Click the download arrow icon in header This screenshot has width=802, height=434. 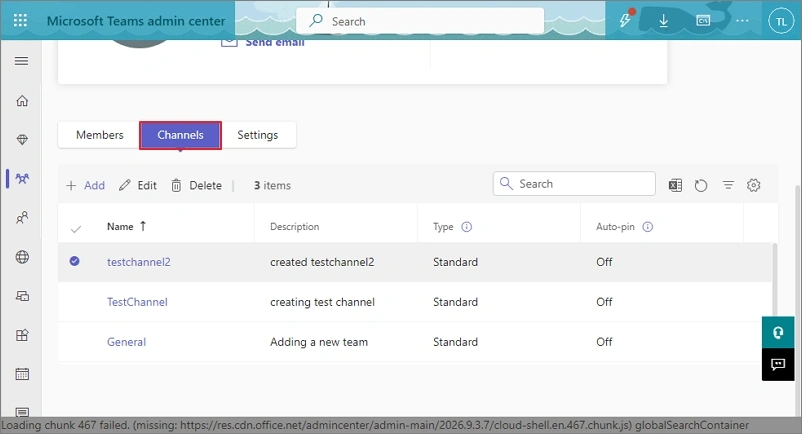663,21
